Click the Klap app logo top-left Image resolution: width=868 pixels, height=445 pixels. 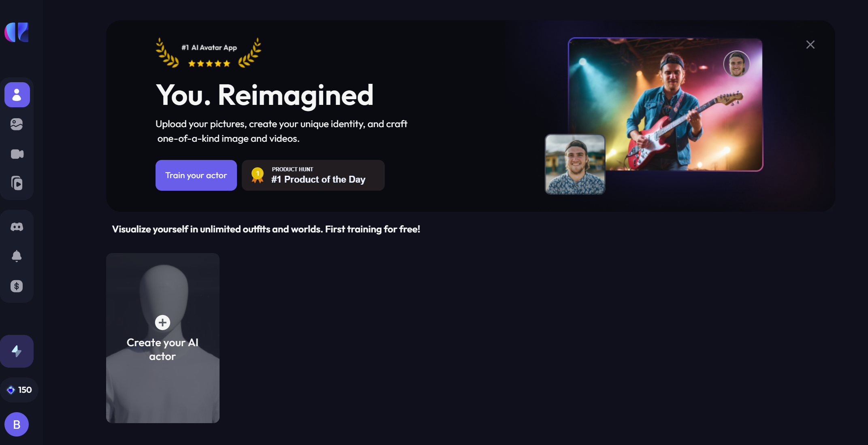coord(17,32)
